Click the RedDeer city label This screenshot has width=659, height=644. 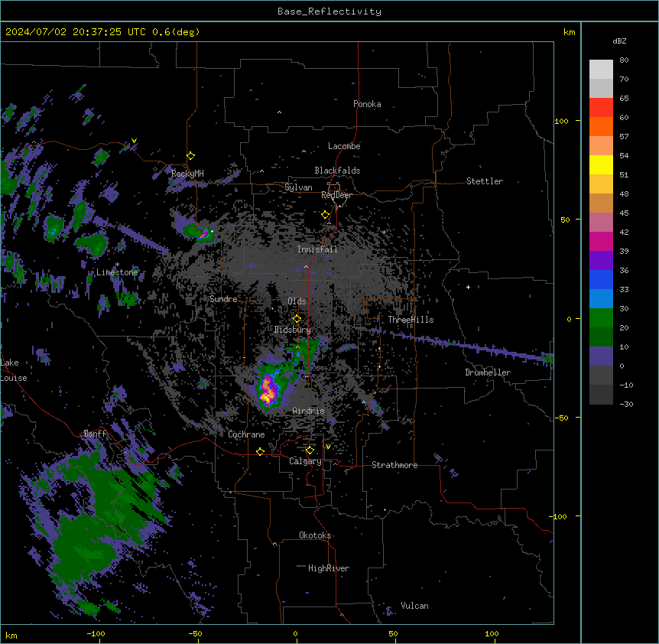click(336, 195)
